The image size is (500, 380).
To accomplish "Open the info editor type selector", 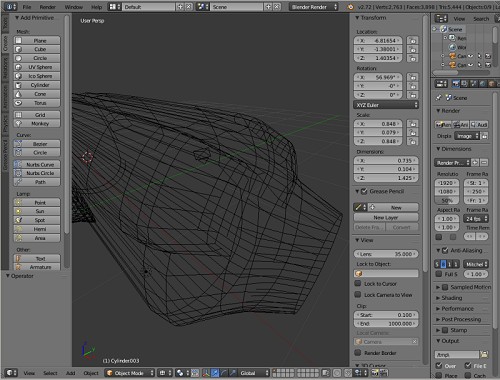I will coord(11,7).
